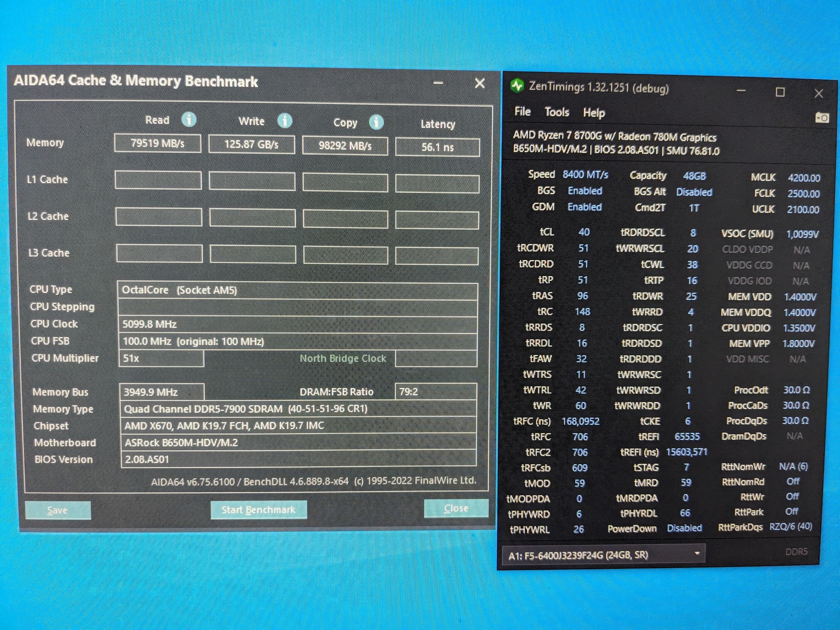Close the ZenTimings window
The image size is (840, 630).
pos(819,94)
